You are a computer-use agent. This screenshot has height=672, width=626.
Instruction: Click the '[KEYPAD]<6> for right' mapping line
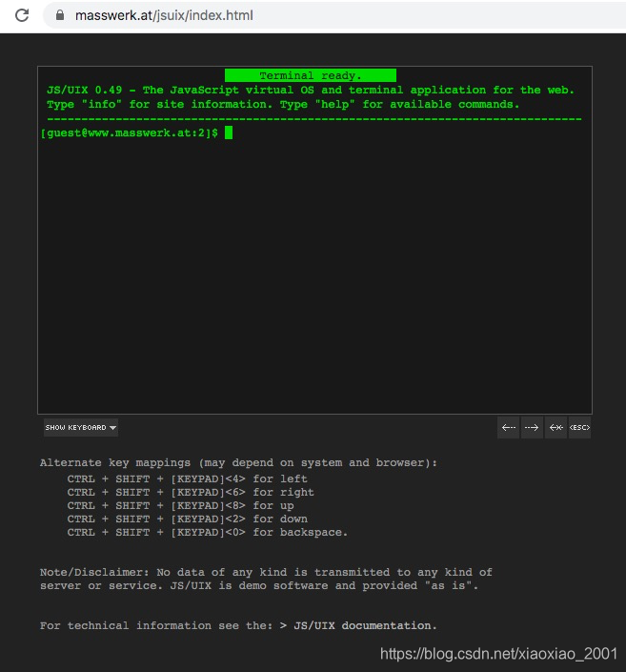(x=191, y=492)
